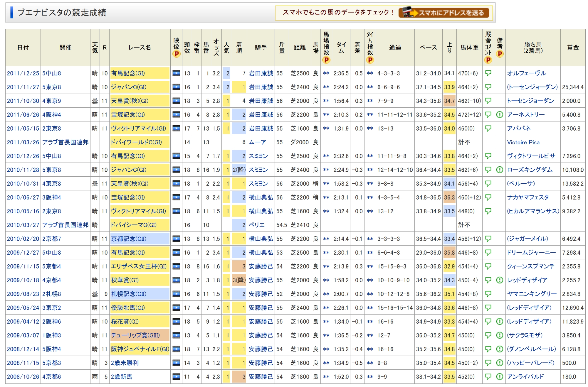Image resolution: width=588 pixels, height=387 pixels.
Task: Click premium P icon under 馬場指数 header
Action: click(x=326, y=60)
